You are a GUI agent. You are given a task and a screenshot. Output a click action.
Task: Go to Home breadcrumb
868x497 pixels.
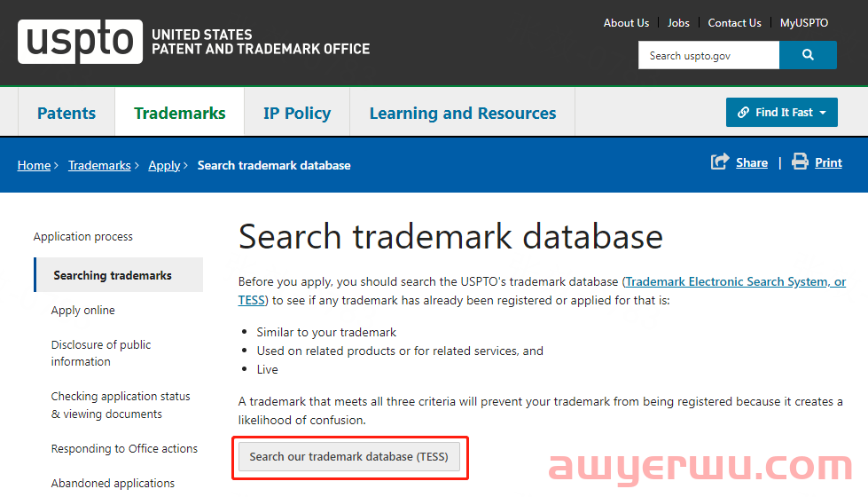tap(34, 165)
